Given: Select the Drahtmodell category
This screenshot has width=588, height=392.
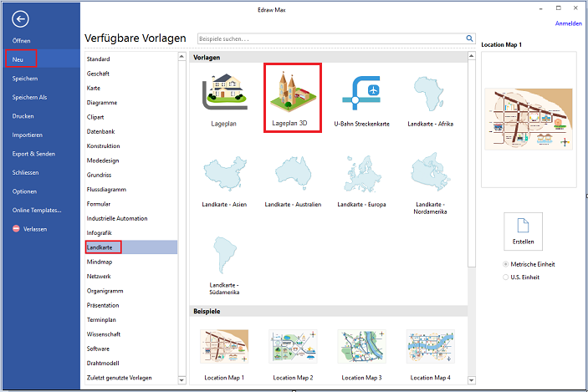Looking at the screenshot, I should (x=131, y=363).
